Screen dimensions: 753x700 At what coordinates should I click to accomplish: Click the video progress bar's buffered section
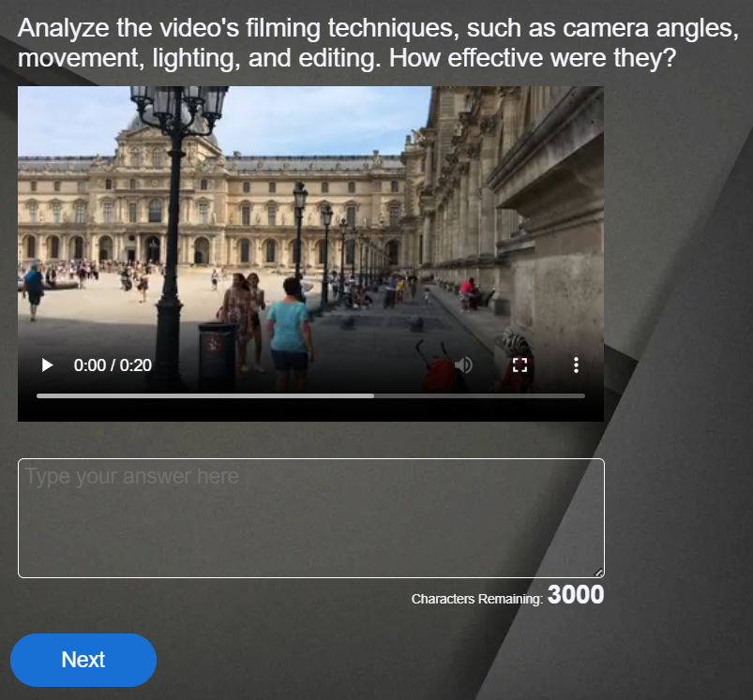206,396
